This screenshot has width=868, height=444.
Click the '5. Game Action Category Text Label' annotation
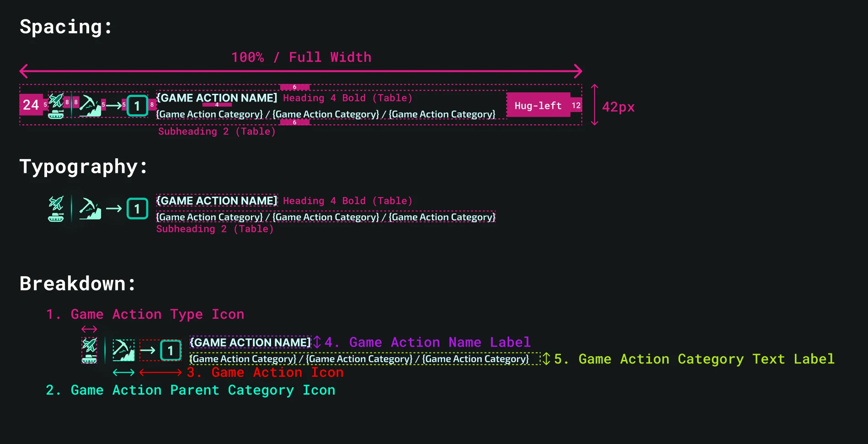[x=694, y=359]
